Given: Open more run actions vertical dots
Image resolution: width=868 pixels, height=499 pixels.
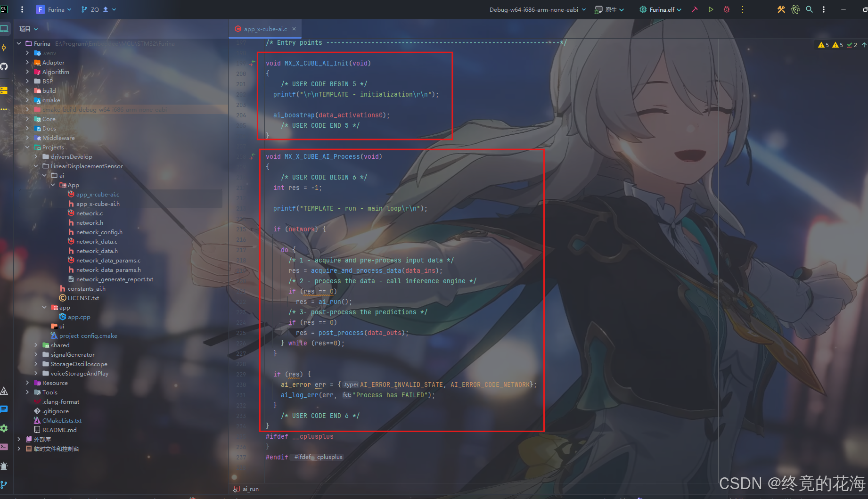Looking at the screenshot, I should (743, 9).
